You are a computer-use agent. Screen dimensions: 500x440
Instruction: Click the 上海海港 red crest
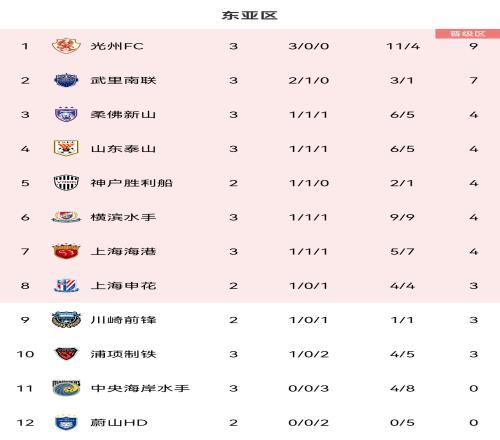[x=66, y=251]
